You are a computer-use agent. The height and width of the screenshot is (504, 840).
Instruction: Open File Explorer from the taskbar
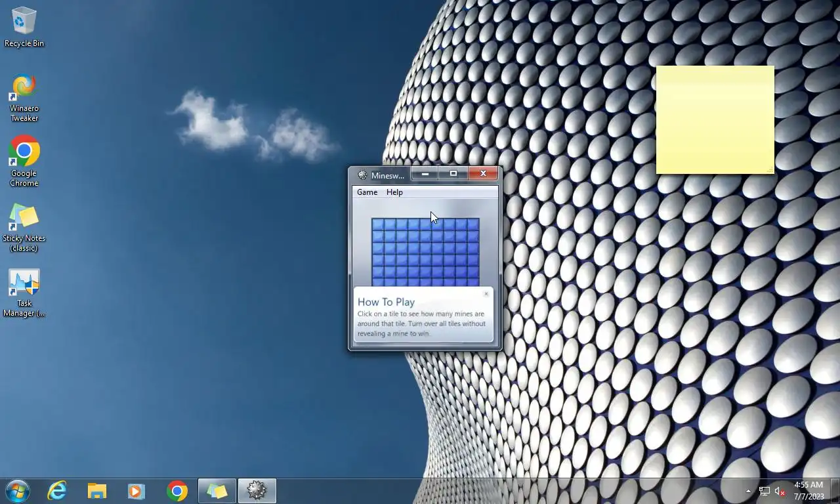coord(97,491)
